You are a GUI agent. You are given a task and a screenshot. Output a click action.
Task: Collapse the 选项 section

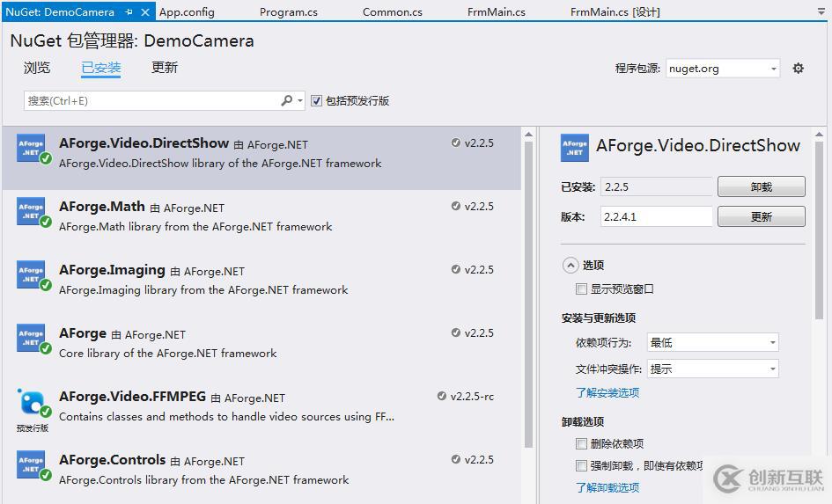pyautogui.click(x=571, y=265)
